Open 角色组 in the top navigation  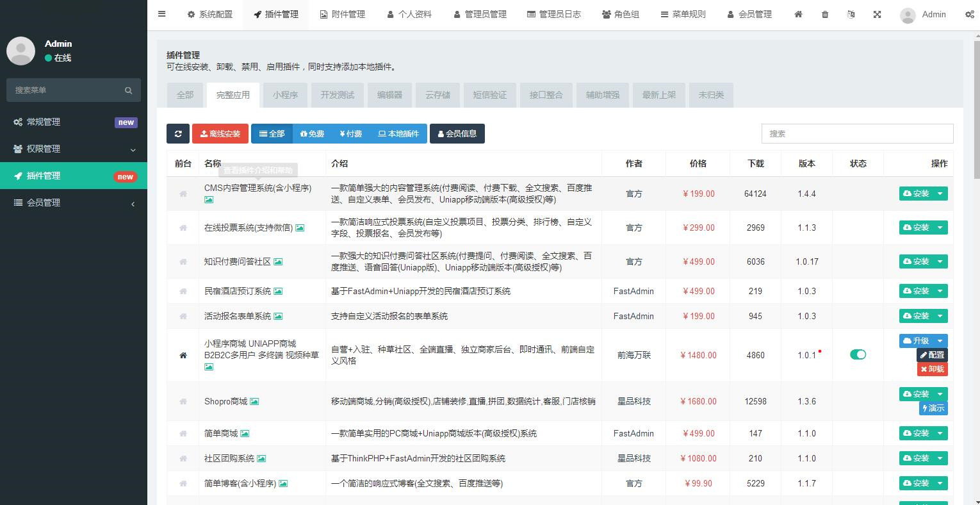pos(621,14)
